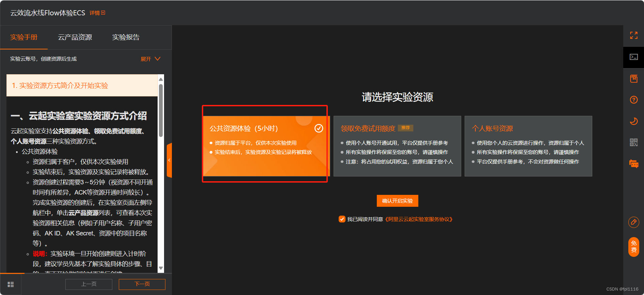Click text 平台仅提供手册参考，不会对资源做任何操作
Viewport: 644px width, 295px height.
click(528, 162)
